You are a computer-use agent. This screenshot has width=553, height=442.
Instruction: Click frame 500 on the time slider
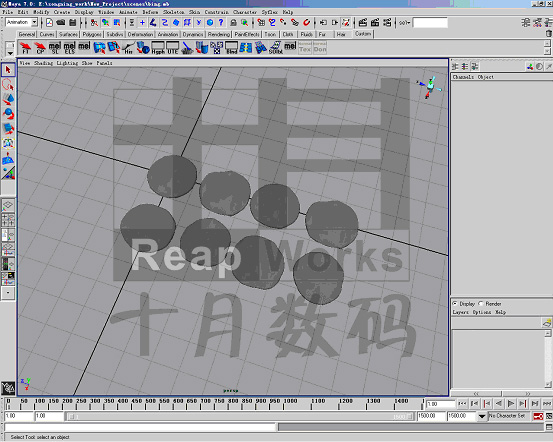click(x=146, y=404)
